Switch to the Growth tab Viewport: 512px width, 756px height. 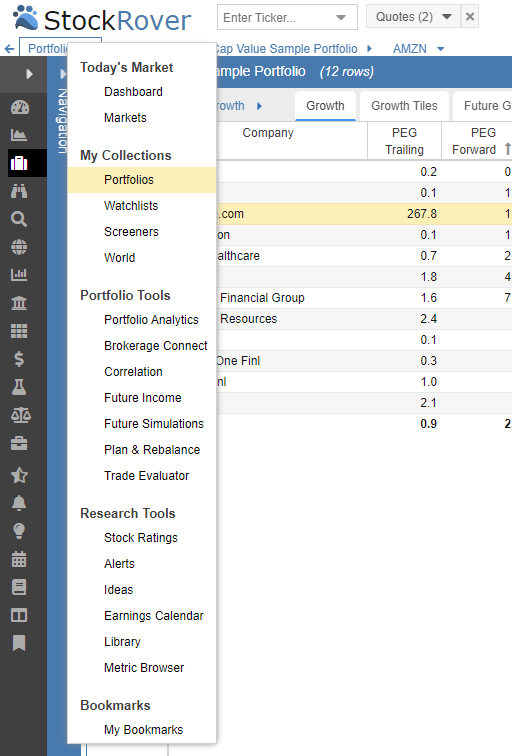[325, 106]
